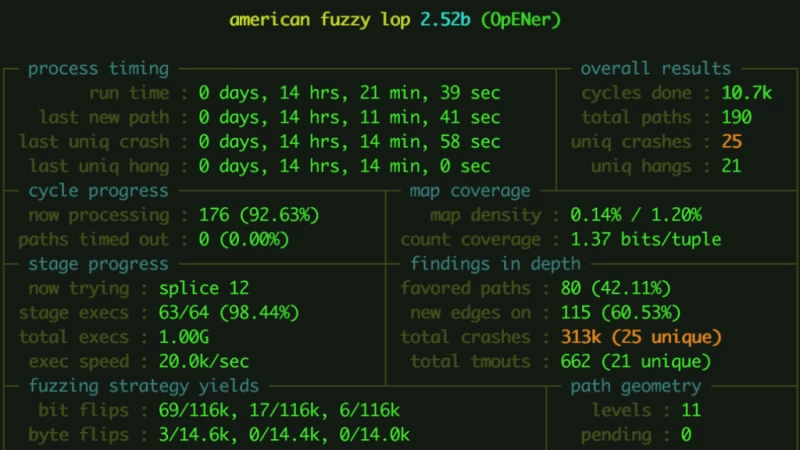Click the 'total crashes' label
The height and width of the screenshot is (450, 800).
pyautogui.click(x=465, y=337)
